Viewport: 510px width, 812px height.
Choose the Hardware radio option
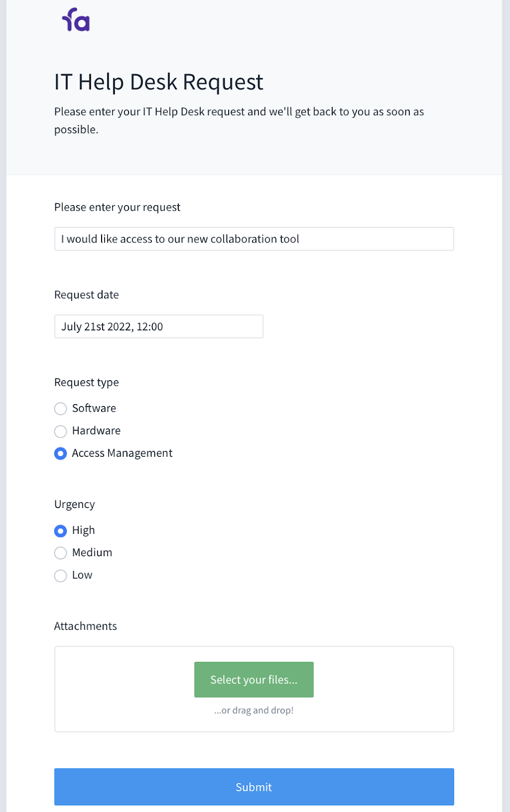[61, 431]
